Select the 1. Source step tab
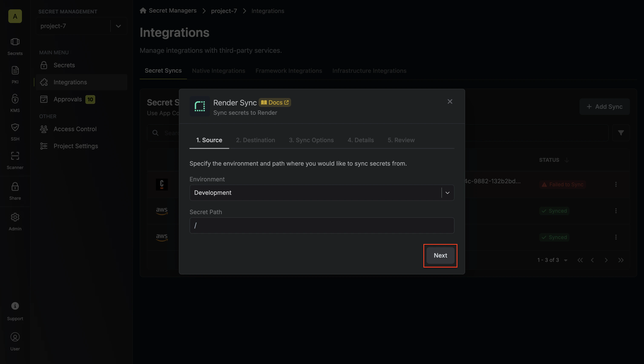This screenshot has height=364, width=644. tap(209, 140)
